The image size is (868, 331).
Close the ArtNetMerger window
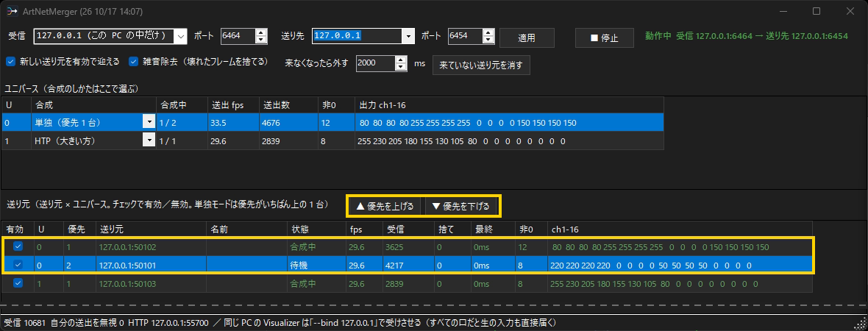tap(850, 11)
